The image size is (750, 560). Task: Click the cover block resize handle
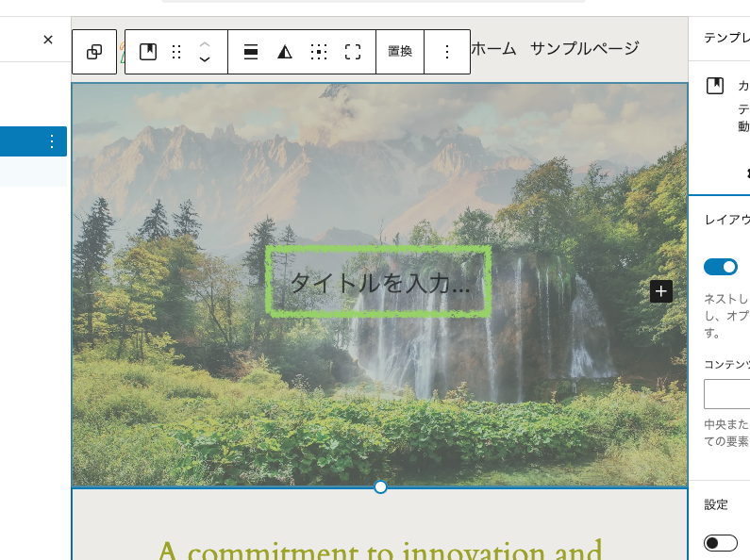pos(380,486)
